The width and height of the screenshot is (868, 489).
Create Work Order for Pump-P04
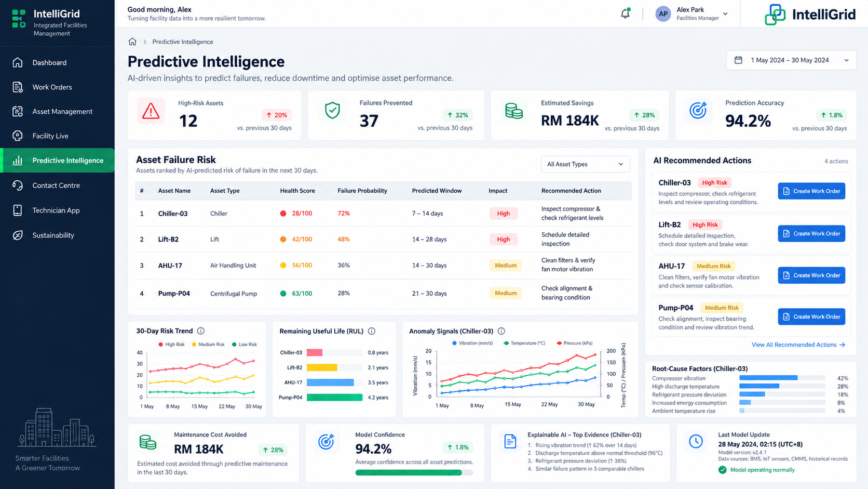(811, 316)
